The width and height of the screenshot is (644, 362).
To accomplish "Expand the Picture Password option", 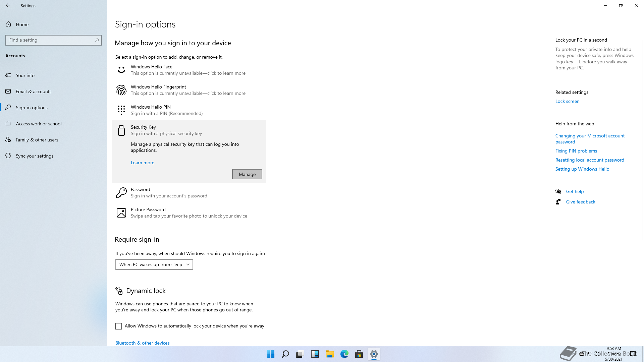I will (x=189, y=213).
